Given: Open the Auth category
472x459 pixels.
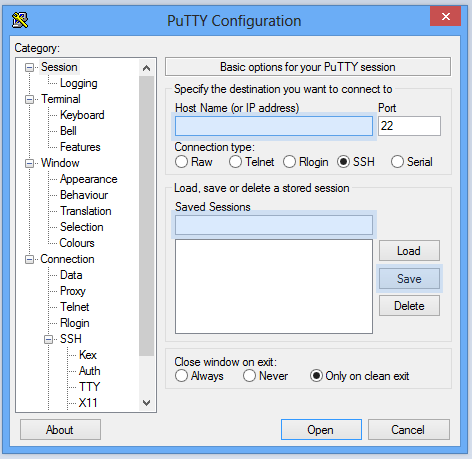Looking at the screenshot, I should pyautogui.click(x=90, y=371).
